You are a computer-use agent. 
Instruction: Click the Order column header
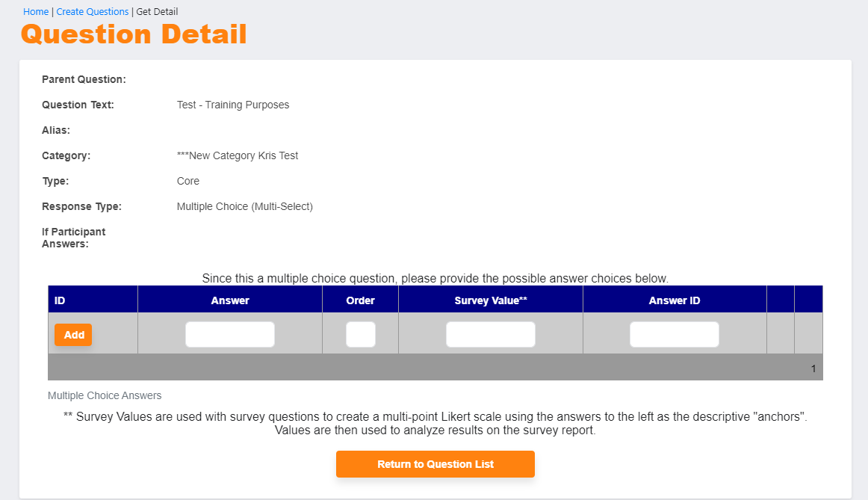click(x=361, y=300)
